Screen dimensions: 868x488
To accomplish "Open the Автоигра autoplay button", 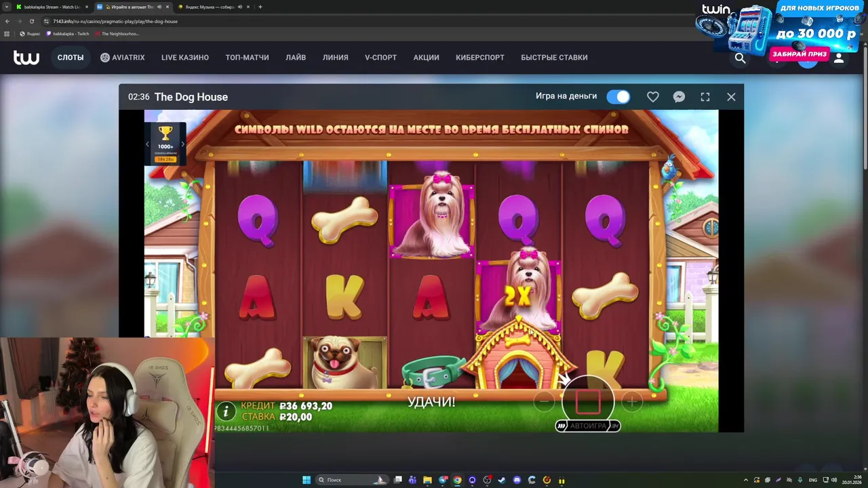I will 588,426.
